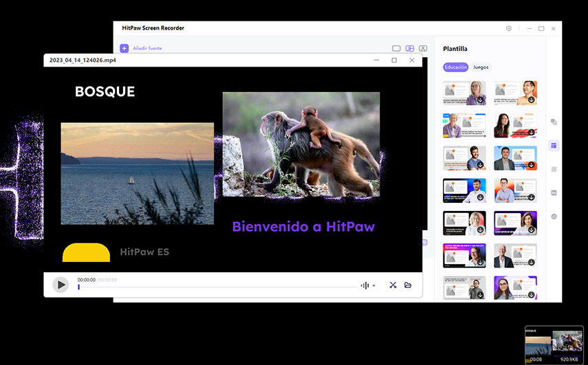Click the Plantilla panel heading
The image size is (588, 365).
[455, 49]
